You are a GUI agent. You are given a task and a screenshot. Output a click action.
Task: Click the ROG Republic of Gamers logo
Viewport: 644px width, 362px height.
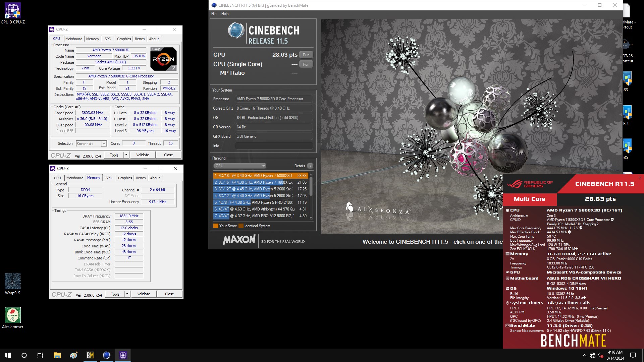pos(530,184)
